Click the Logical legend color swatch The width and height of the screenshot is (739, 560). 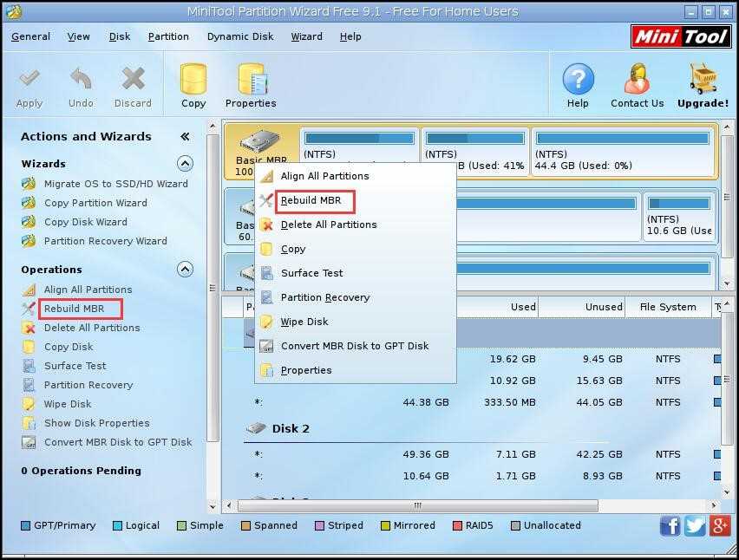point(117,525)
